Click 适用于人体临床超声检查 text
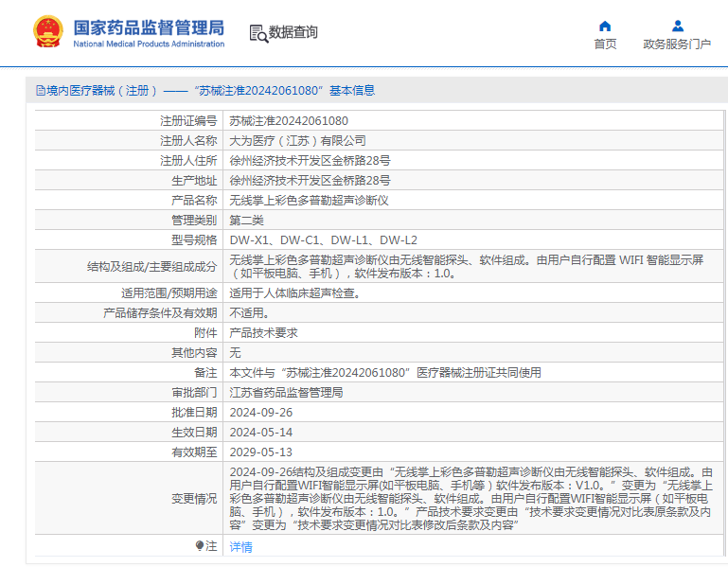This screenshot has height=567, width=728. (x=294, y=293)
